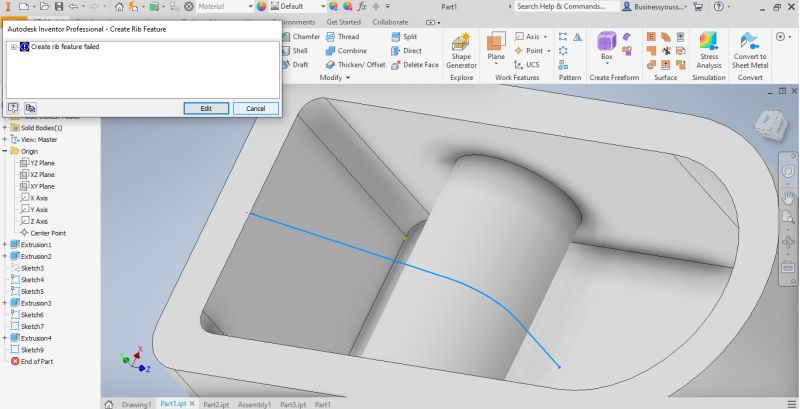
Task: Open the Autodesk App Store cart icon
Action: coord(698,7)
